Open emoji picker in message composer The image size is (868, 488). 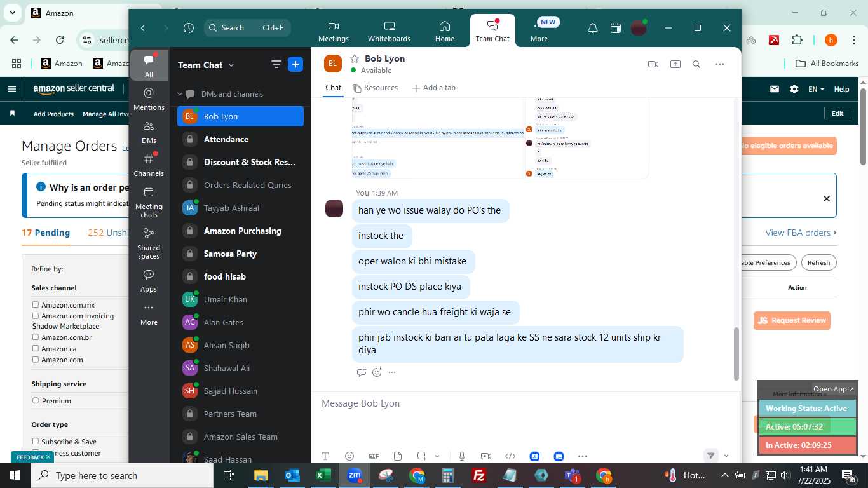pyautogui.click(x=349, y=456)
